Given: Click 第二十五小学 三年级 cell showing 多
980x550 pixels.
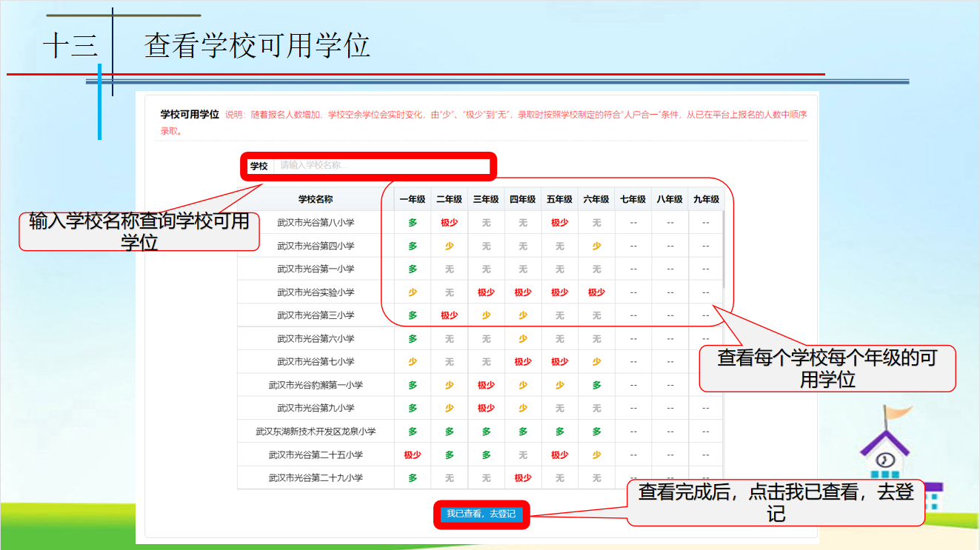Looking at the screenshot, I should (x=486, y=455).
